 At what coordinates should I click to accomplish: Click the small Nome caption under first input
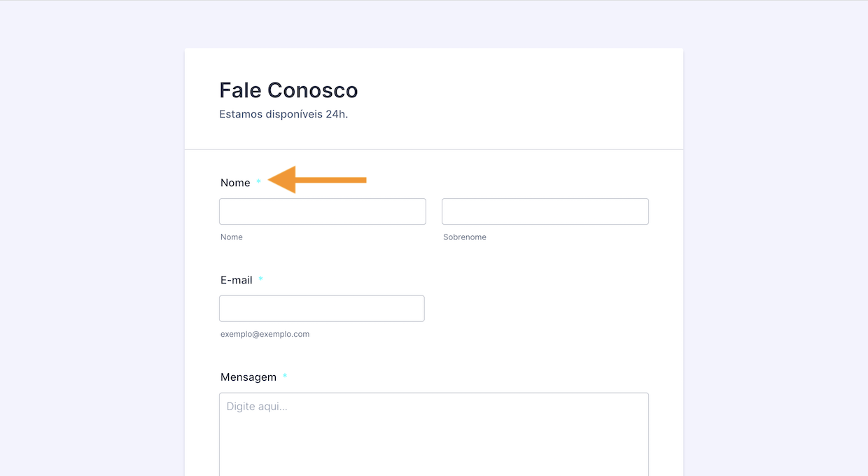[x=232, y=237]
